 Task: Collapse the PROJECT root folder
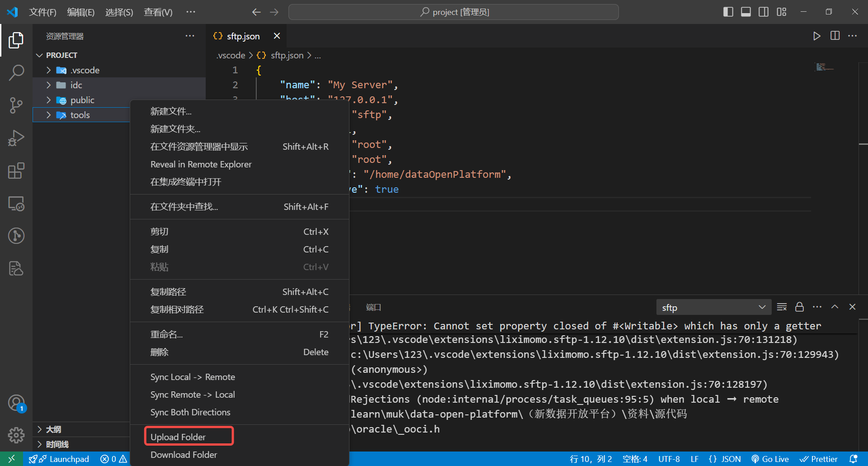(39, 55)
